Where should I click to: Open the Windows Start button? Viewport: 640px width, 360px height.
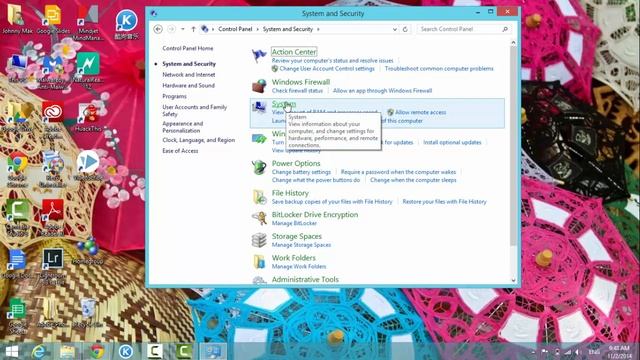[12, 351]
